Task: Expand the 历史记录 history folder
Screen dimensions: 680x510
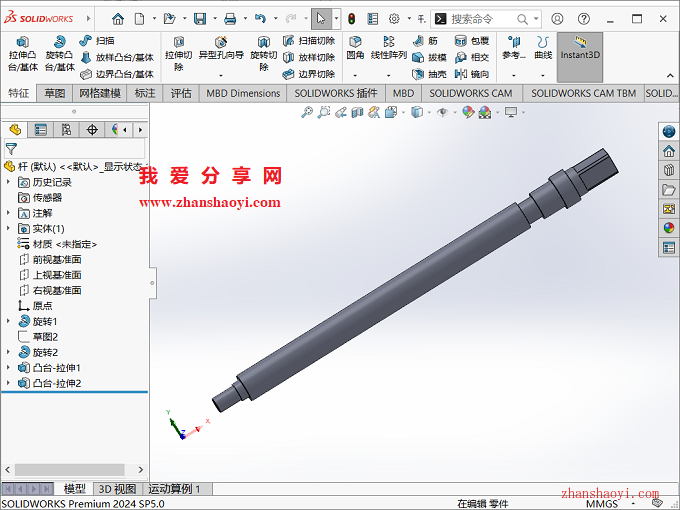Action: tap(9, 182)
